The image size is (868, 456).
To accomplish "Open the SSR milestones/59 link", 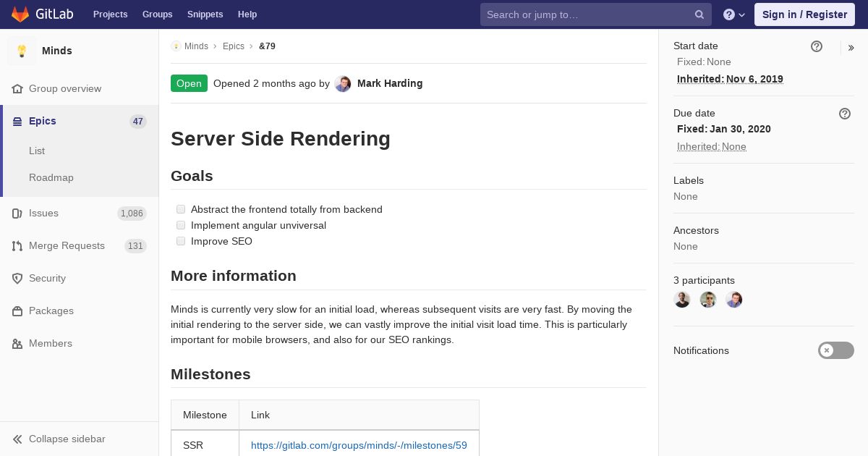I will point(359,445).
